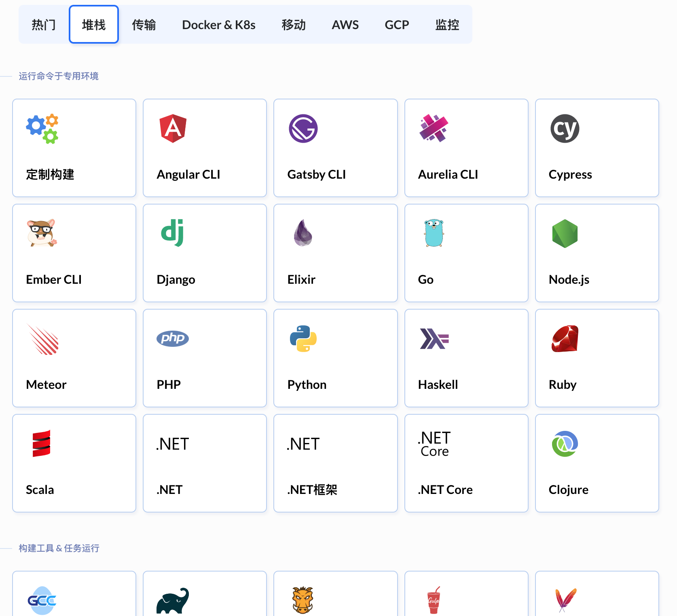Choose the Clojure card title
This screenshot has height=616, width=677.
pos(569,489)
